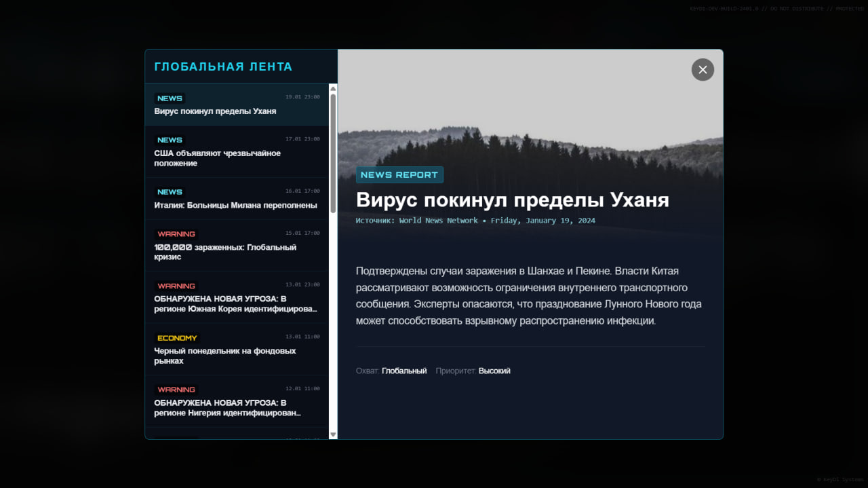Click the timestamp '19.01 23:00'
868x488 pixels.
(302, 97)
